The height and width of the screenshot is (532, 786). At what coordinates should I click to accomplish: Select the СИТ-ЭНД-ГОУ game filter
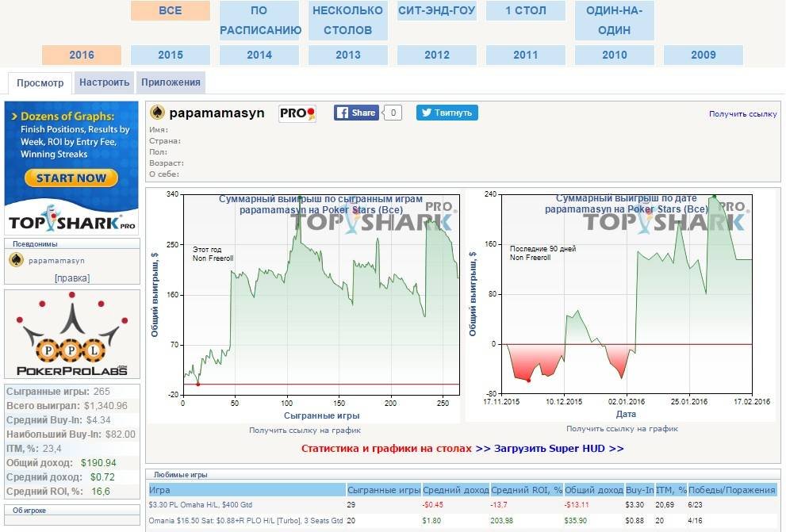pyautogui.click(x=437, y=11)
